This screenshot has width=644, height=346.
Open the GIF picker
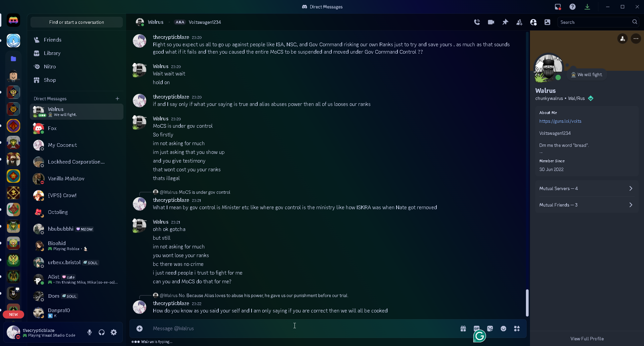[477, 329]
